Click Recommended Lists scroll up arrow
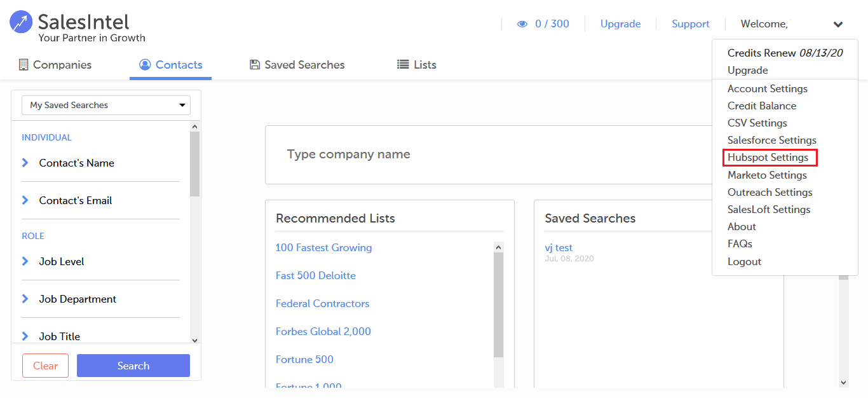This screenshot has width=868, height=398. (x=498, y=247)
